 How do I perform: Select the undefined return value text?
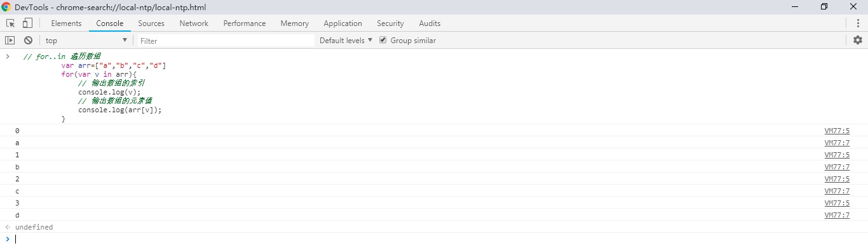pyautogui.click(x=34, y=227)
